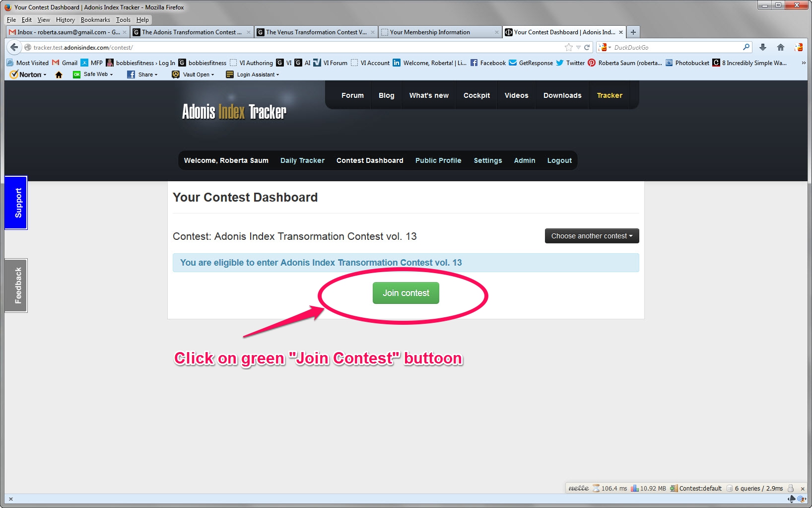812x508 pixels.
Task: Close the nette debug bar
Action: coord(803,489)
